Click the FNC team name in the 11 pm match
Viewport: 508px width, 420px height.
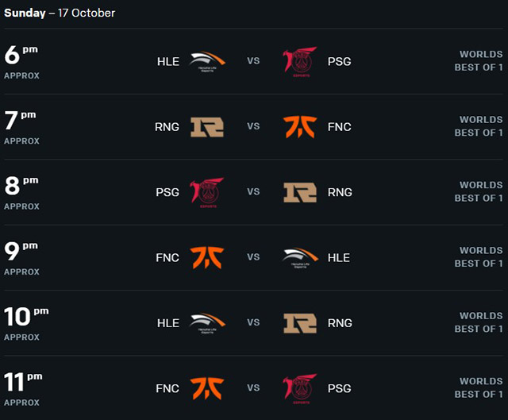(167, 388)
